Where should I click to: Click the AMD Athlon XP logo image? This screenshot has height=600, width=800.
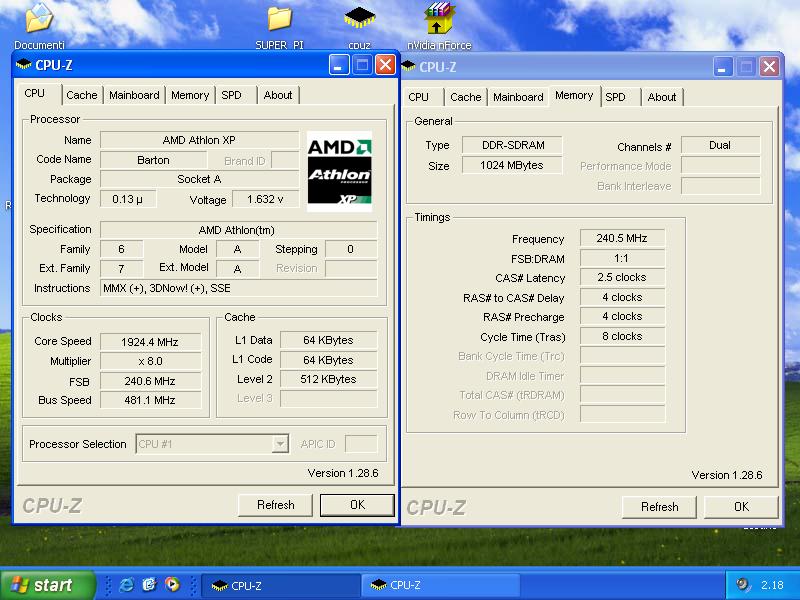click(x=339, y=171)
